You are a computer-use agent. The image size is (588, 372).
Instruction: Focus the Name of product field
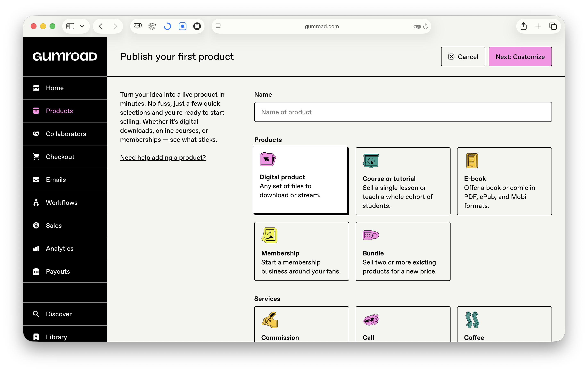(x=403, y=112)
